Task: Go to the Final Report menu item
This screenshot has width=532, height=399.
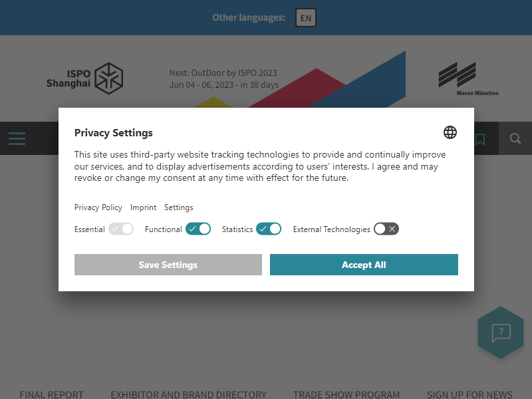Action: click(x=52, y=394)
